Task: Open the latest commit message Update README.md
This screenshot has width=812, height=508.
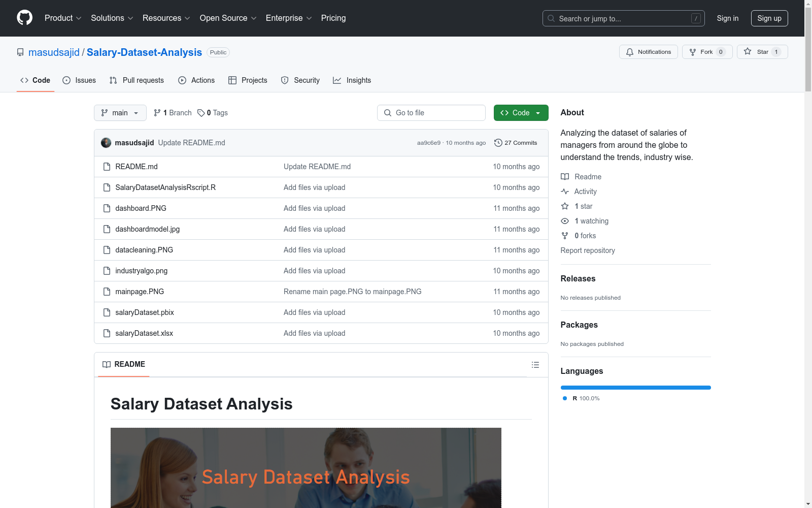Action: pyautogui.click(x=191, y=143)
